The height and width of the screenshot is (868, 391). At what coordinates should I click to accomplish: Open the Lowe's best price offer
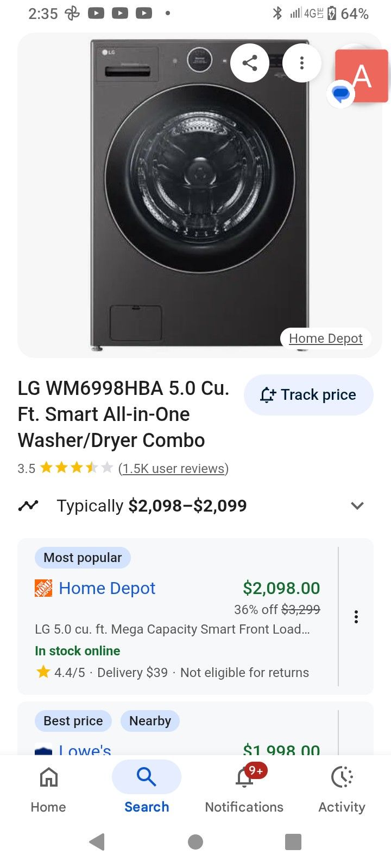(x=85, y=749)
